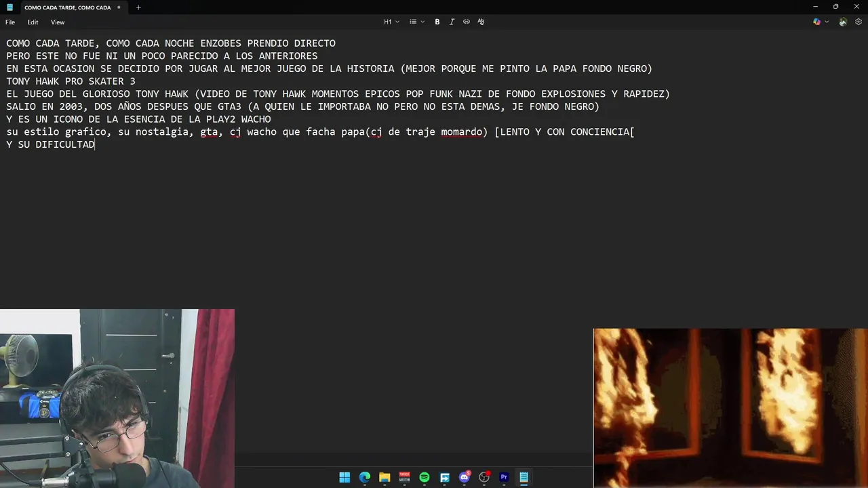This screenshot has width=868, height=488.
Task: Open Discord from the taskbar
Action: click(x=465, y=477)
